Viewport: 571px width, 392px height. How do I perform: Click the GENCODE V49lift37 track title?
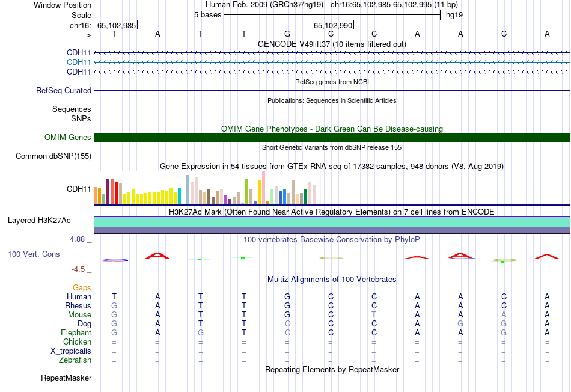point(332,44)
